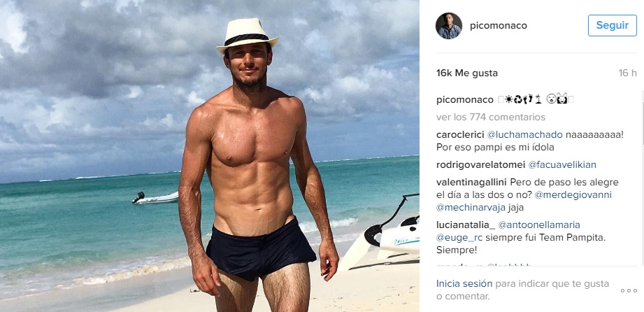Image resolution: width=644 pixels, height=312 pixels.
Task: Open the rodrigovarelatomei commenter profile
Action: (x=480, y=165)
